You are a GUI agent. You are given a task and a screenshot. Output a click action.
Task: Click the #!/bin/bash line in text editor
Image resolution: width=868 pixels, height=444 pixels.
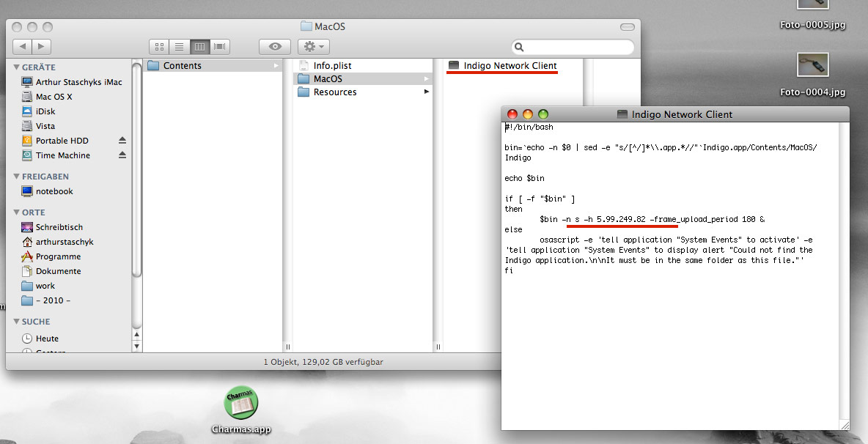529,127
